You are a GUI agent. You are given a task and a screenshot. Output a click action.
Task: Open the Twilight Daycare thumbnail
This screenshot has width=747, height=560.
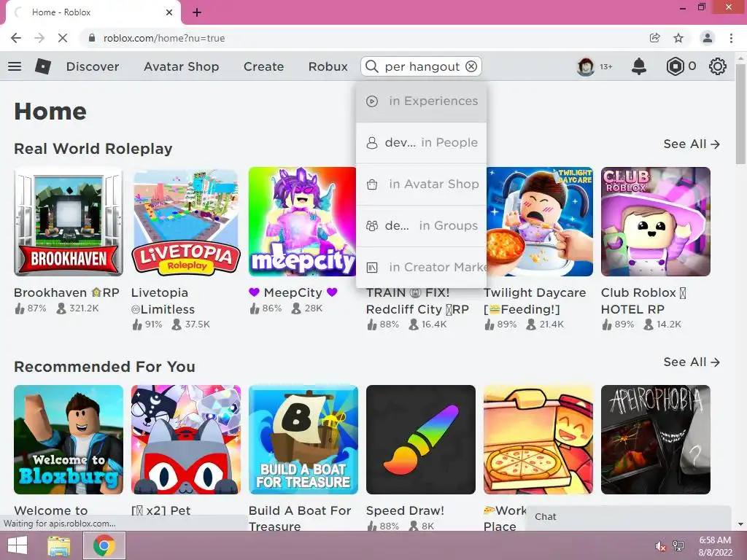pos(540,222)
